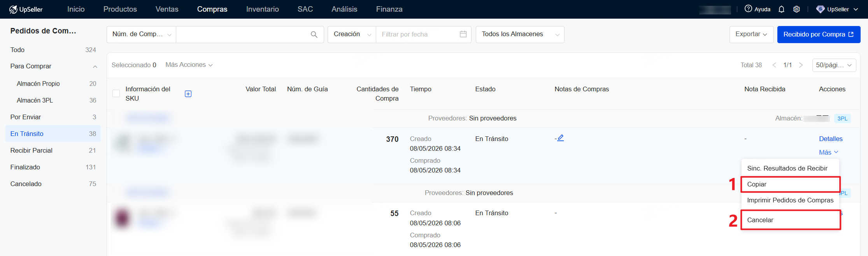Choose Cancelar from the Más menu

click(x=790, y=220)
